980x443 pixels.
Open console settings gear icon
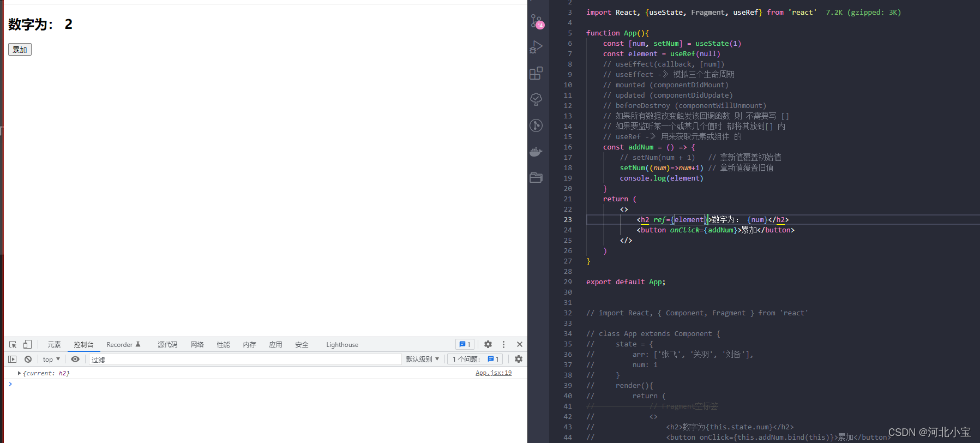(x=518, y=359)
